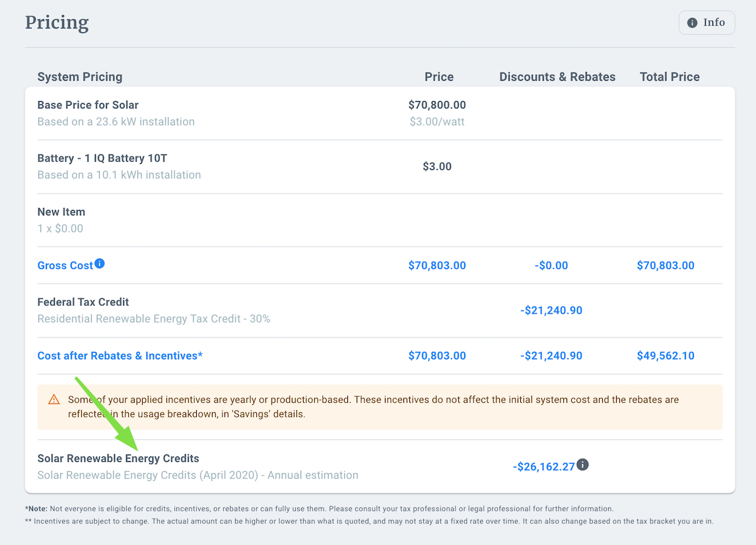Click the $49,562.10 total price value
756x545 pixels.
point(666,355)
